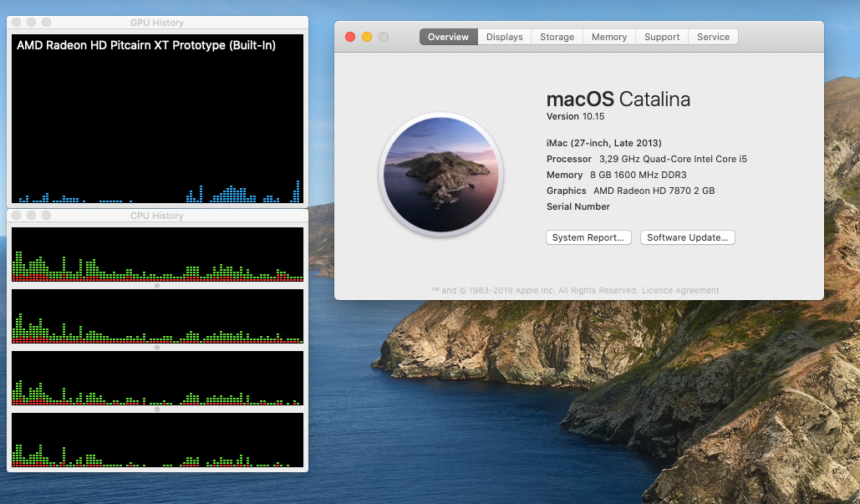The image size is (860, 504).
Task: Click the Software Update… button
Action: coord(687,237)
